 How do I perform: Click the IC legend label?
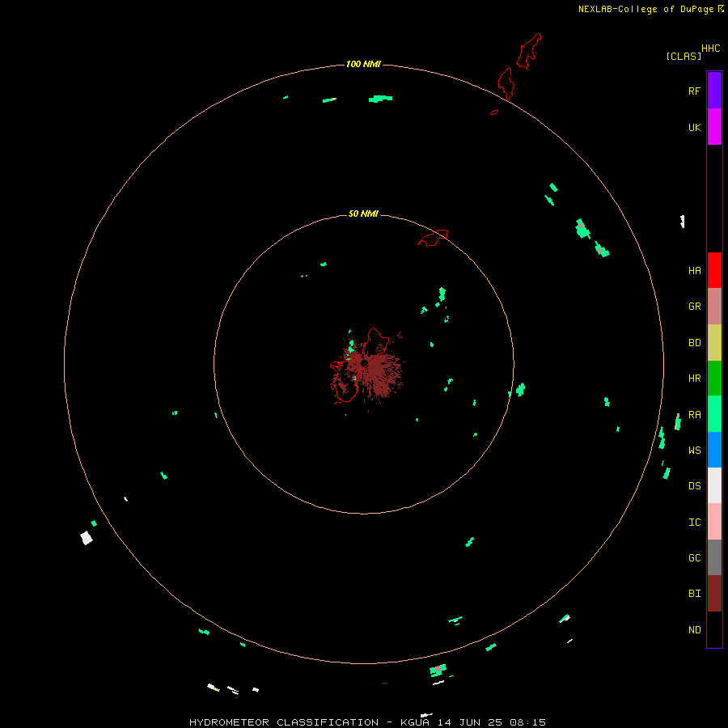(x=694, y=523)
